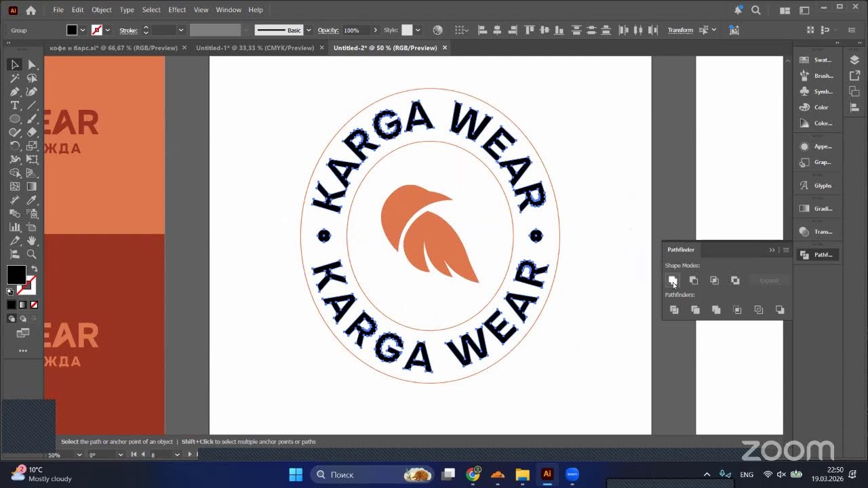
Task: Apply Minus Front shape mode
Action: 694,281
